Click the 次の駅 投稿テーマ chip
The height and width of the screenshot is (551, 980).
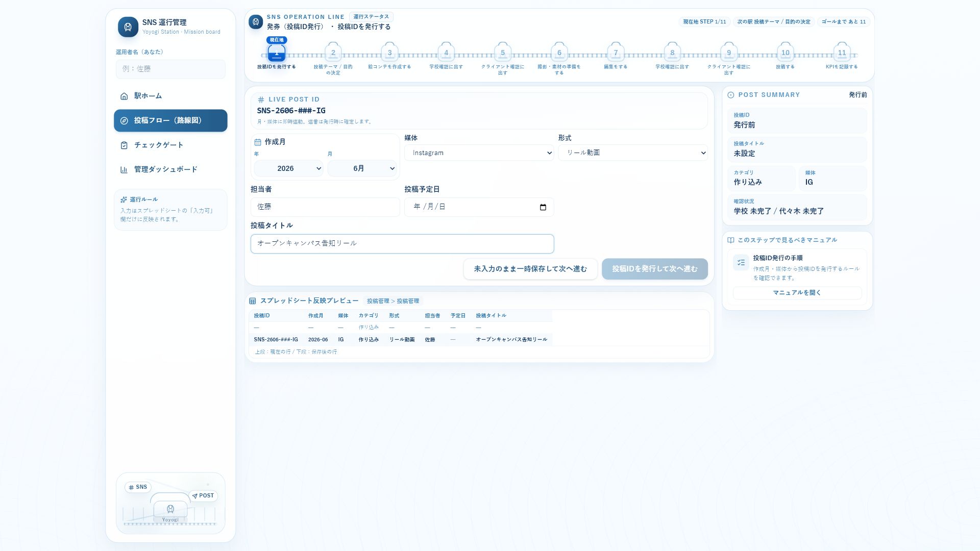tap(774, 22)
